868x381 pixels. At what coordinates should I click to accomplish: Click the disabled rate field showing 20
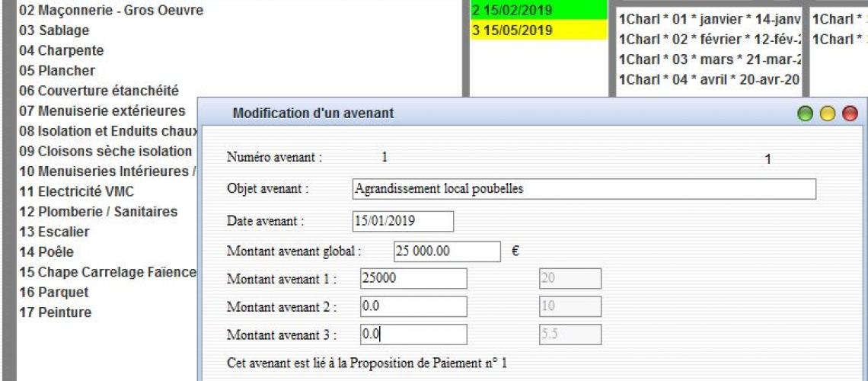point(570,279)
